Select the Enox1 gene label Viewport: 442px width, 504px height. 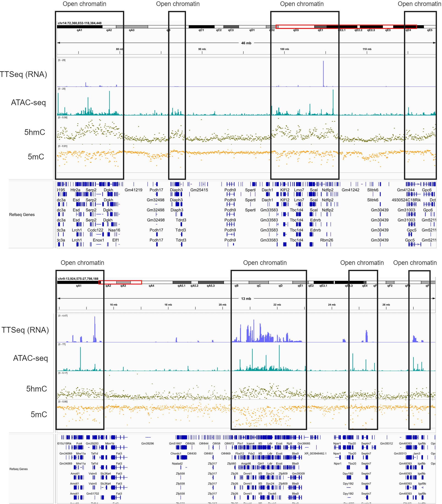[x=98, y=240]
